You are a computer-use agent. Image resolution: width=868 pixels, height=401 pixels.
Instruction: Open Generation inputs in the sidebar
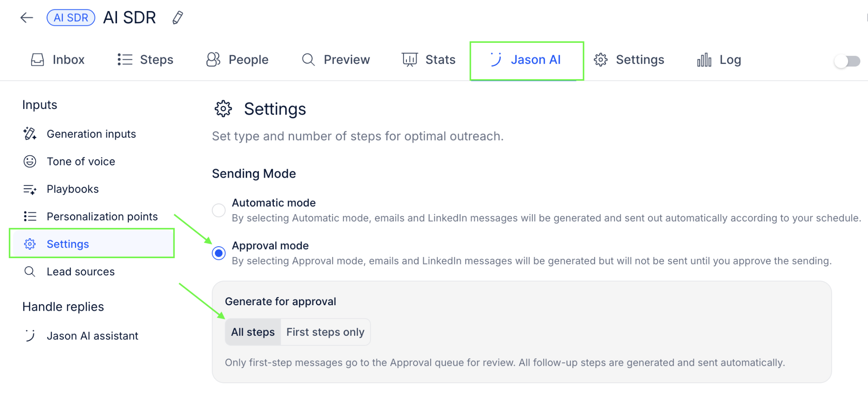(92, 134)
